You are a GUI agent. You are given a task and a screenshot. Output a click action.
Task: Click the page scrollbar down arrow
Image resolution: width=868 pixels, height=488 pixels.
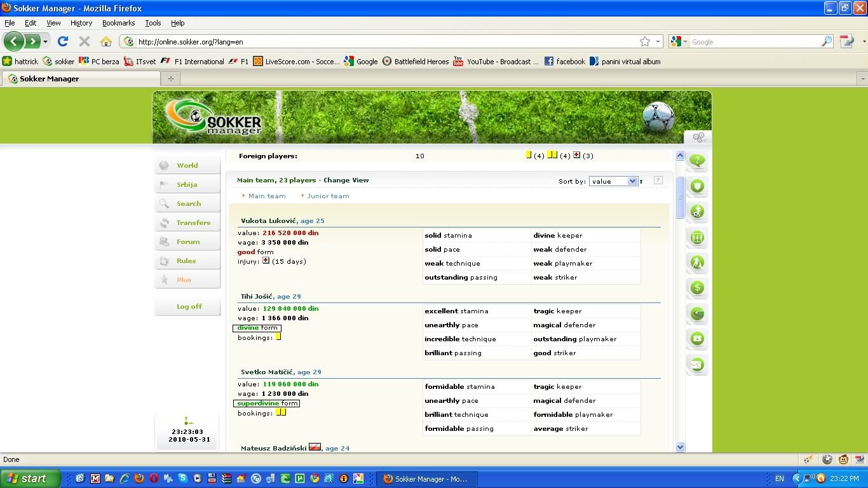coord(680,447)
